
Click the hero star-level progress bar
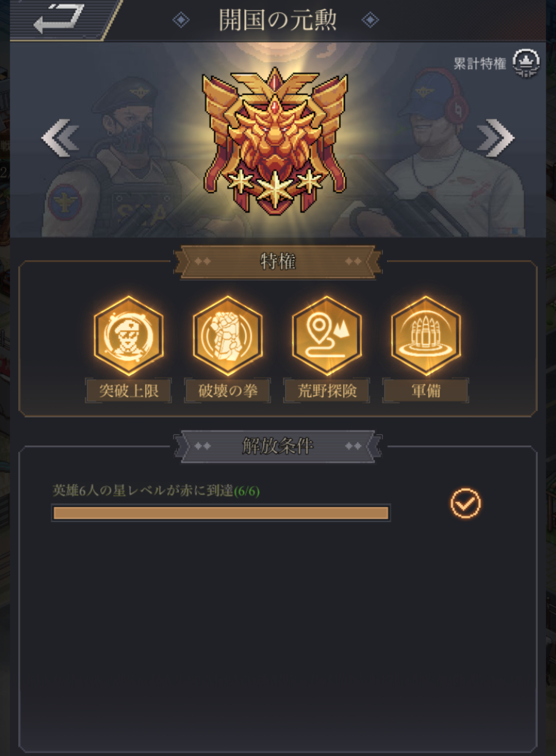pos(221,513)
